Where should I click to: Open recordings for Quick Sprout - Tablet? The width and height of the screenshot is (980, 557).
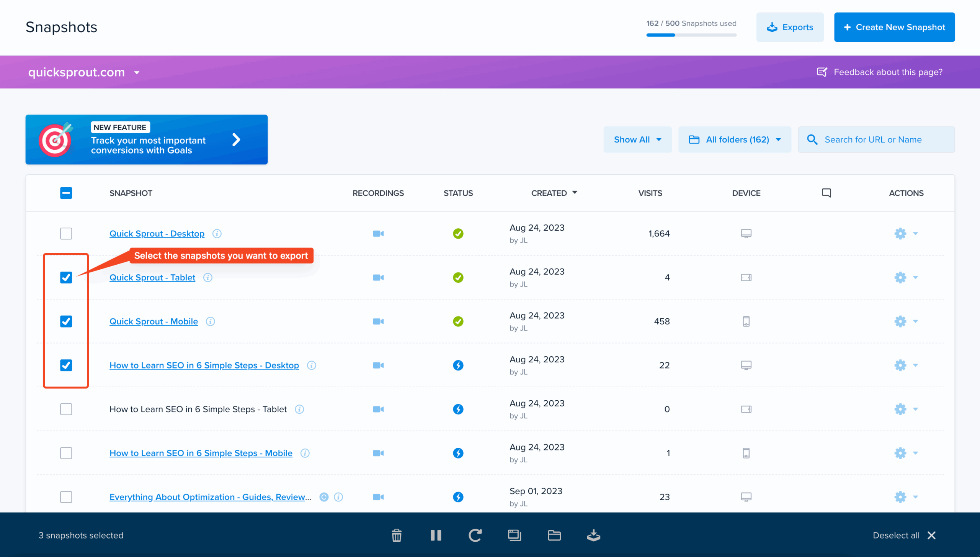378,277
